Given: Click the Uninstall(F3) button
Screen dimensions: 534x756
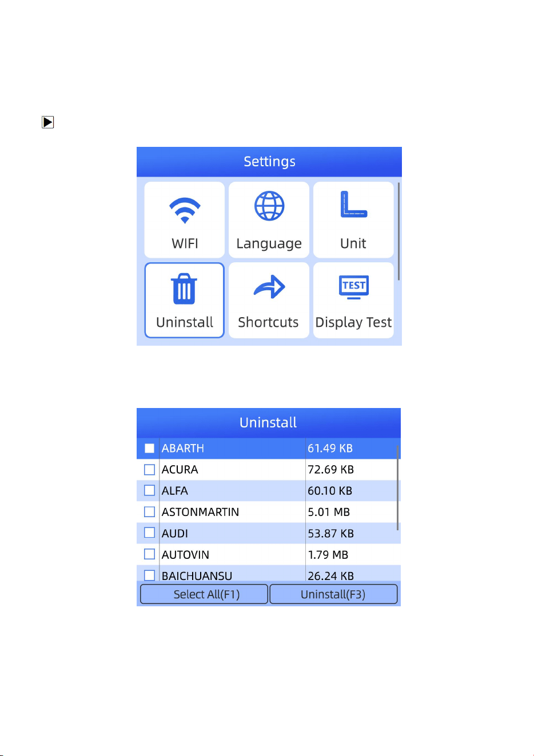Looking at the screenshot, I should 333,594.
